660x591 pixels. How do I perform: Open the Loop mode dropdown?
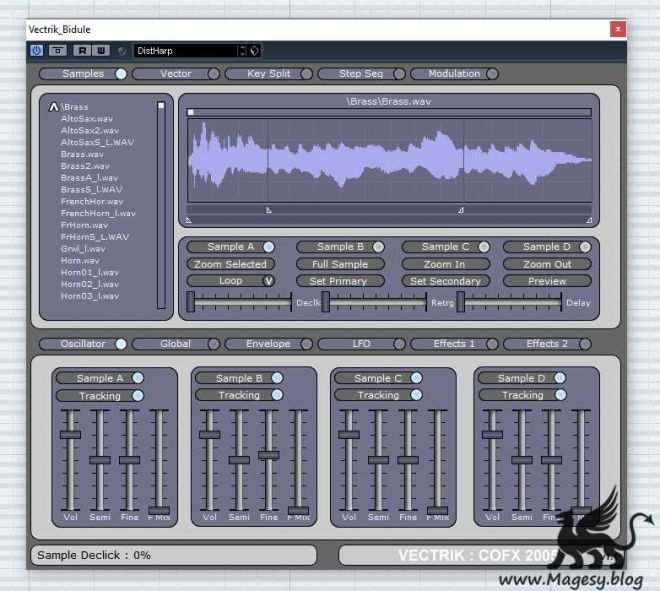pos(268,281)
